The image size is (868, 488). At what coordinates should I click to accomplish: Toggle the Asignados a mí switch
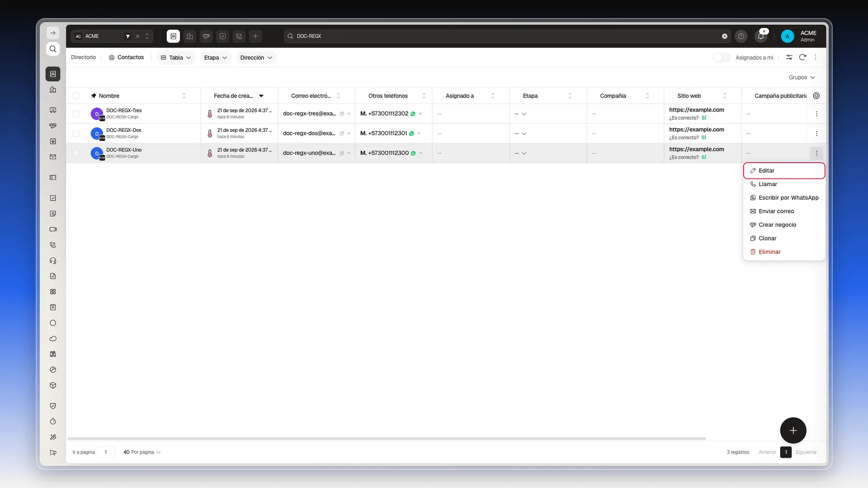click(722, 57)
